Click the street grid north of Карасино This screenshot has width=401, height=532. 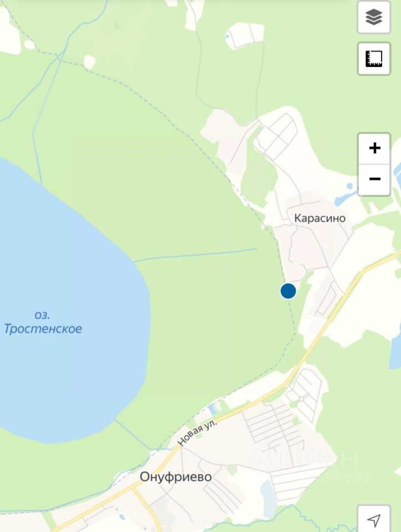pos(278,137)
